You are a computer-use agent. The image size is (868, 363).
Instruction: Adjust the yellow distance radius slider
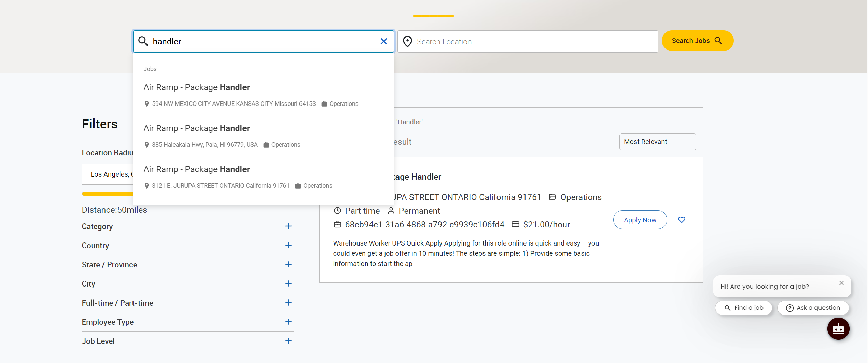pos(108,194)
